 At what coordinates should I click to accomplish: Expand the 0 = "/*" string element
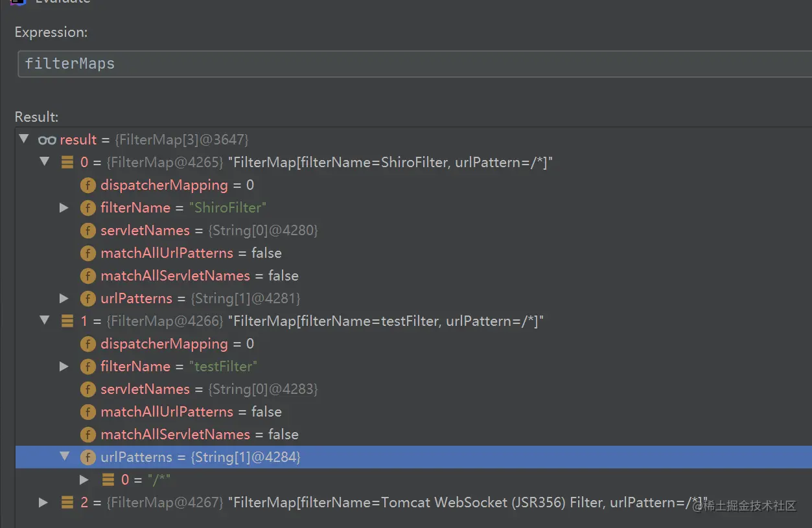pyautogui.click(x=84, y=479)
